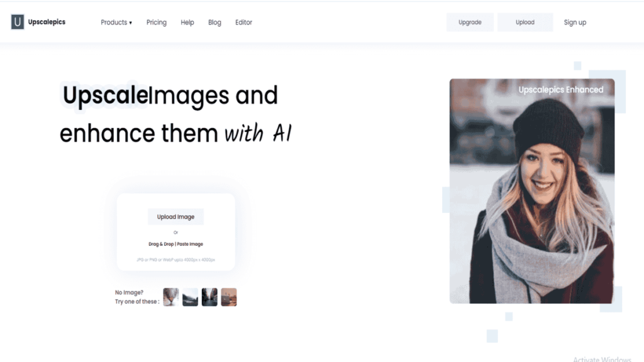This screenshot has height=362, width=644.
Task: Click the enhanced woman portrait preview
Action: click(532, 191)
